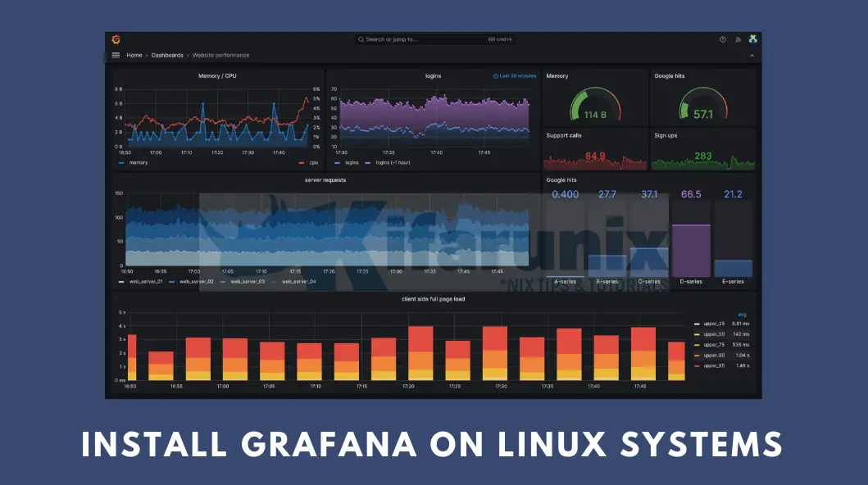Collapse the top toolbar chevron
868x485 pixels.
[x=752, y=56]
